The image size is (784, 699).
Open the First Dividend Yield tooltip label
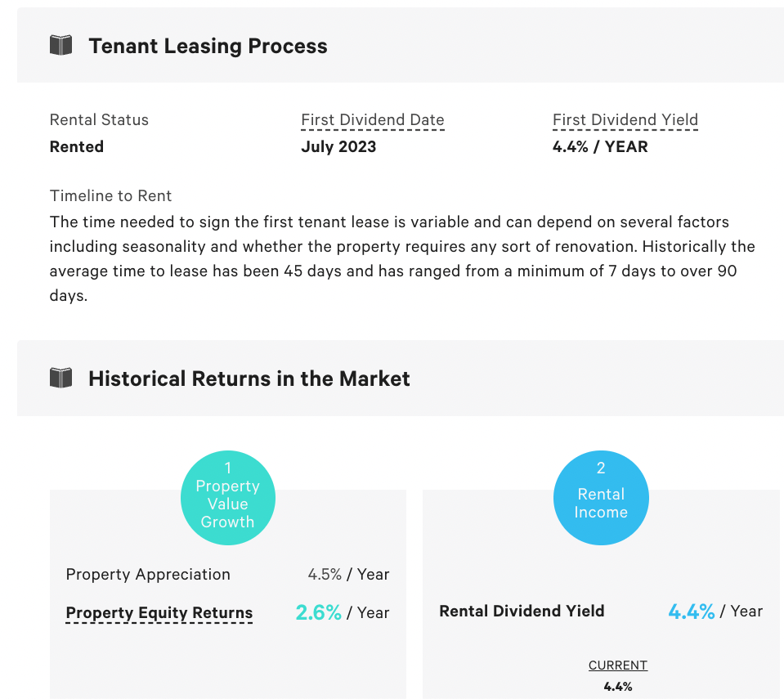tap(625, 120)
